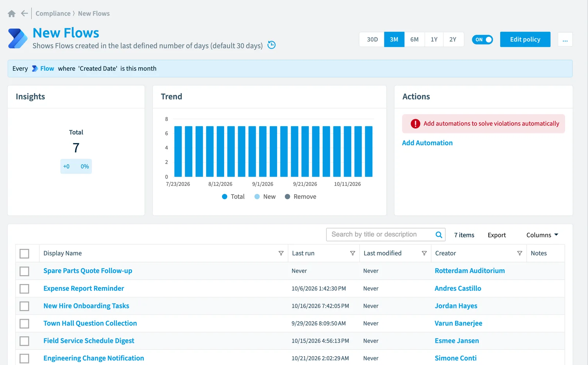The height and width of the screenshot is (365, 588).
Task: View creator Rotterdam Auditorium
Action: pos(470,271)
